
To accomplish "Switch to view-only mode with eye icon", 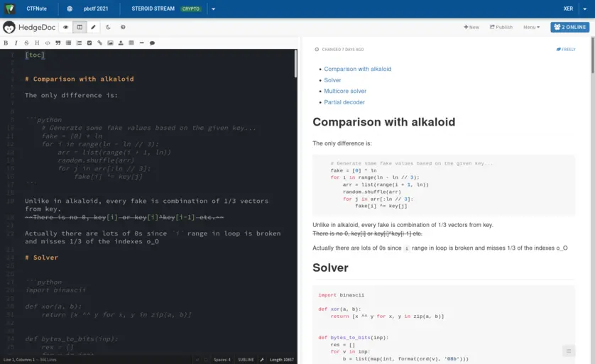I will click(x=65, y=27).
